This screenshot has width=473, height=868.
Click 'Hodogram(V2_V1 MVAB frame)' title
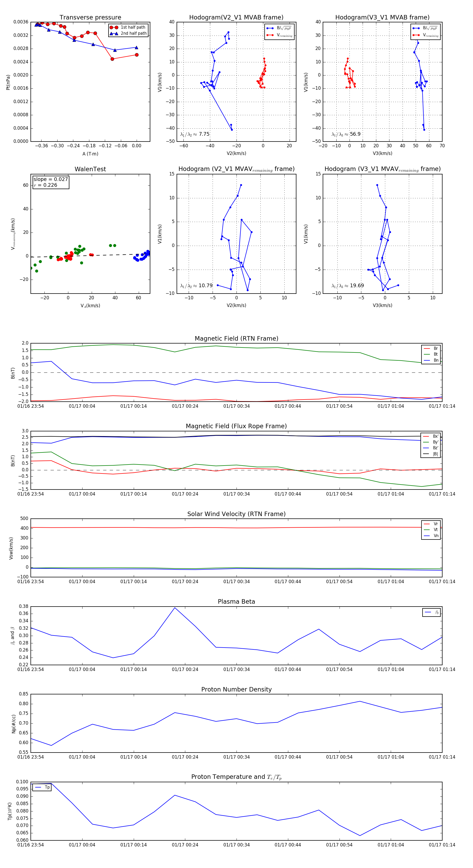pos(236,18)
